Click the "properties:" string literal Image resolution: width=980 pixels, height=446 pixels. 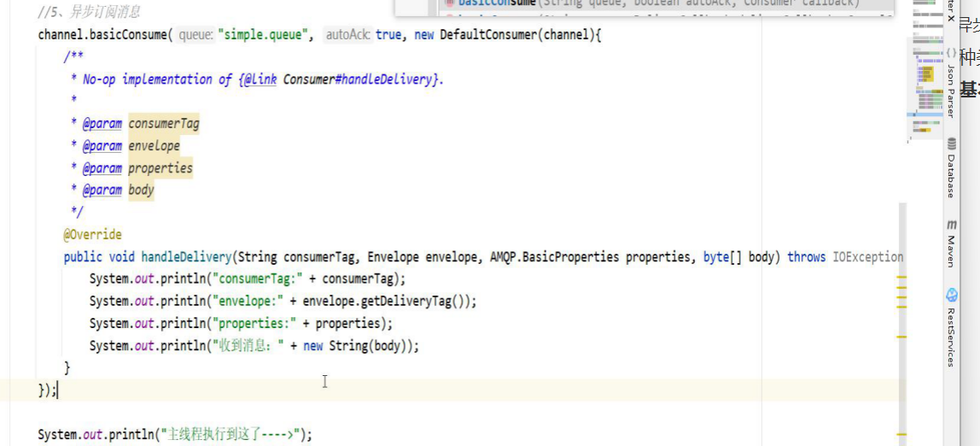click(255, 324)
